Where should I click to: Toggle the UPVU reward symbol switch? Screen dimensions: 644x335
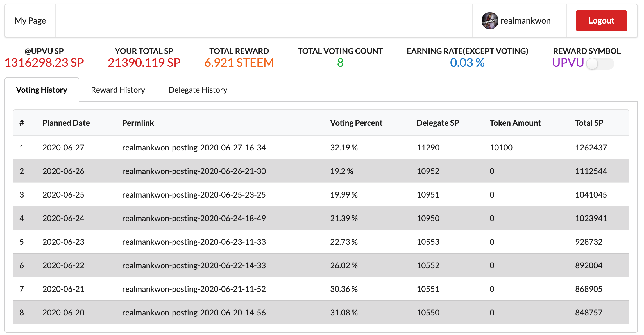600,64
